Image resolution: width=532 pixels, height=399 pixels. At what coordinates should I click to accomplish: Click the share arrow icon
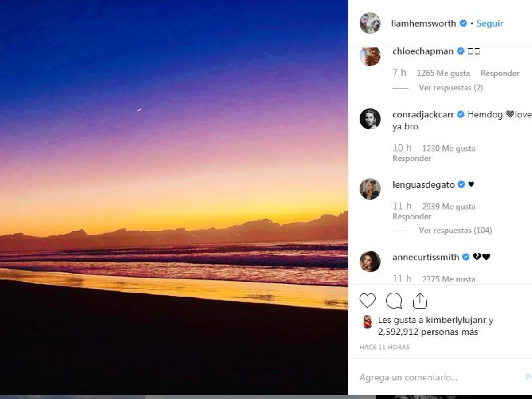[x=419, y=300]
